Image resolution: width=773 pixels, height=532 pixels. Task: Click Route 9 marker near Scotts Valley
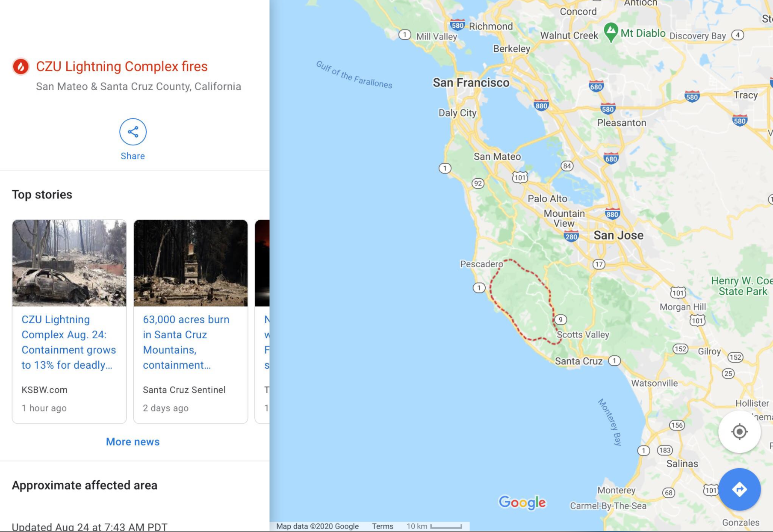[x=561, y=319]
